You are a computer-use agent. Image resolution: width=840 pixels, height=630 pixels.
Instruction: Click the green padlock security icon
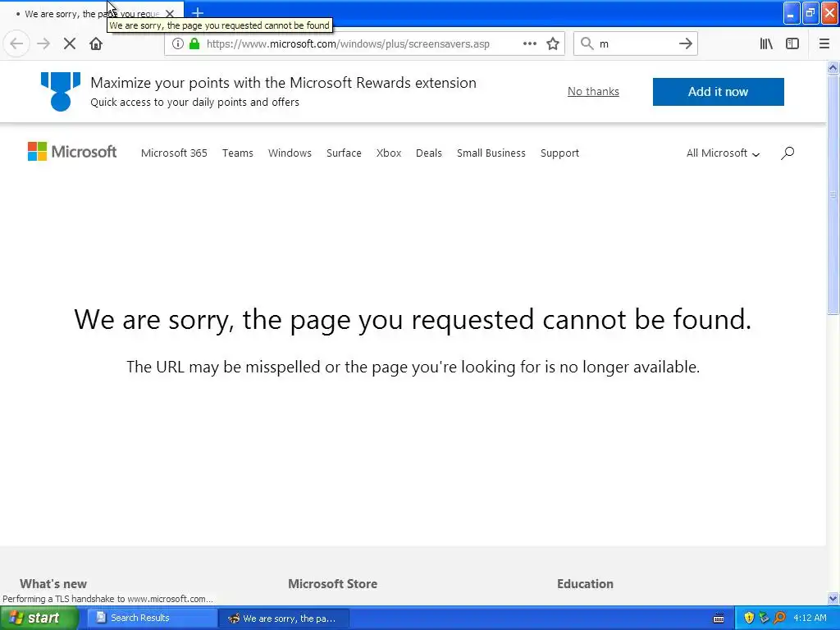[x=194, y=43]
